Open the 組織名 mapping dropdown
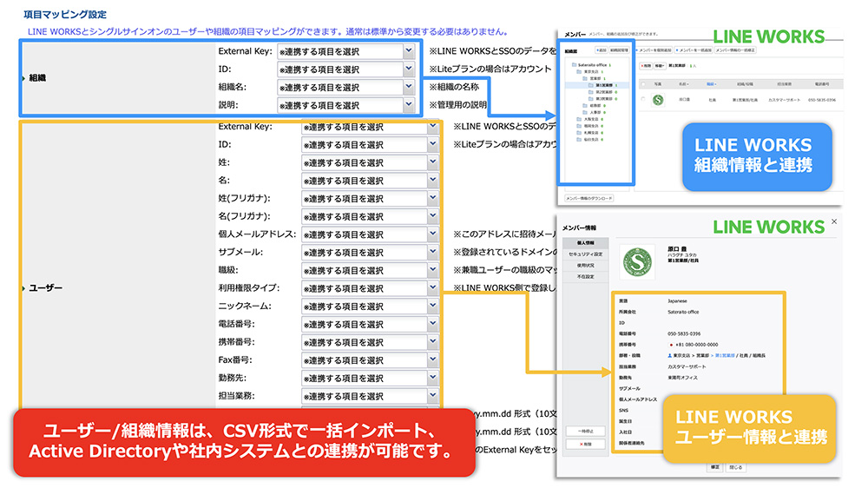The width and height of the screenshot is (868, 488). tap(346, 87)
